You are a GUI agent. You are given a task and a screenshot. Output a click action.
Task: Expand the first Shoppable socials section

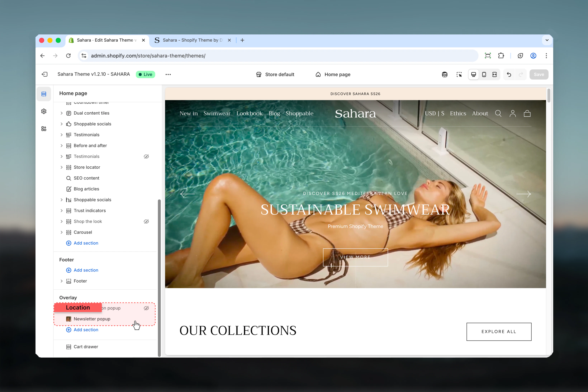click(x=61, y=124)
